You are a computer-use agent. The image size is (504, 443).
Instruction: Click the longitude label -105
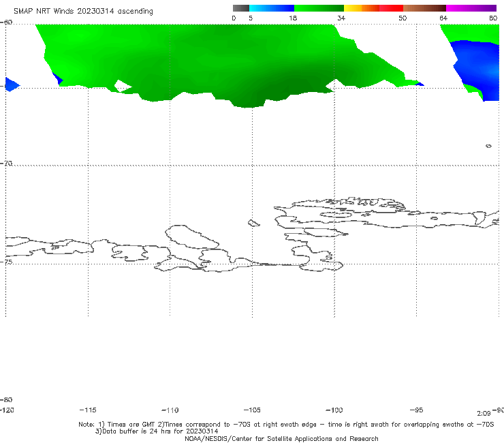pyautogui.click(x=252, y=410)
